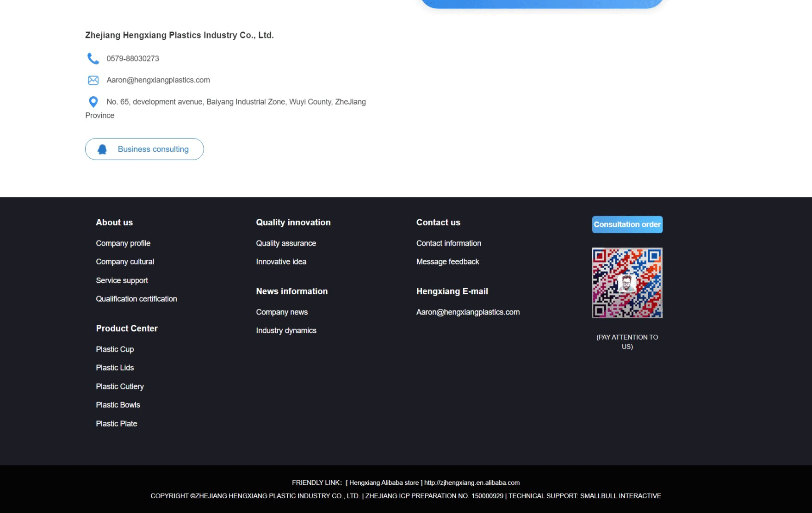Open the zjhengxiang.en.alibaba.com URL
The width and height of the screenshot is (812, 513).
[x=472, y=482]
